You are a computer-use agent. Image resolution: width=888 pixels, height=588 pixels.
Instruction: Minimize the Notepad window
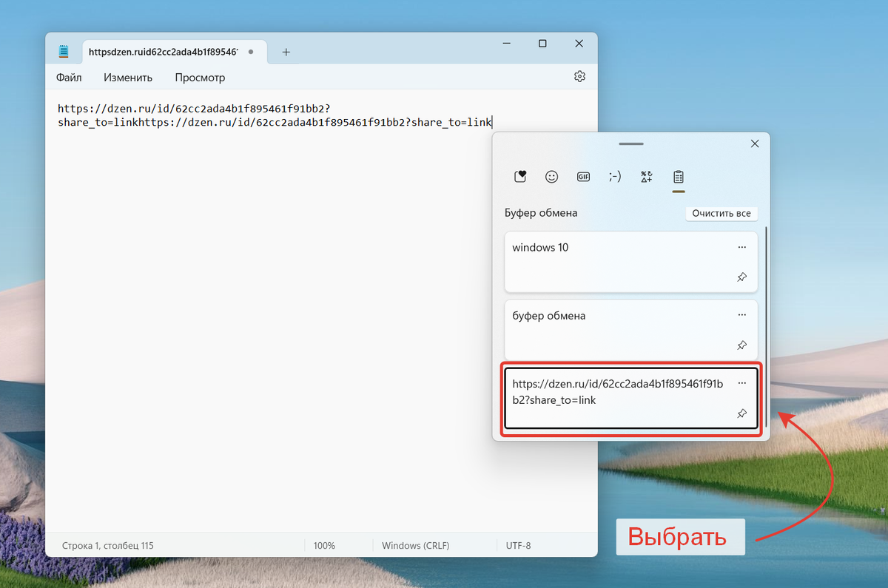tap(505, 44)
